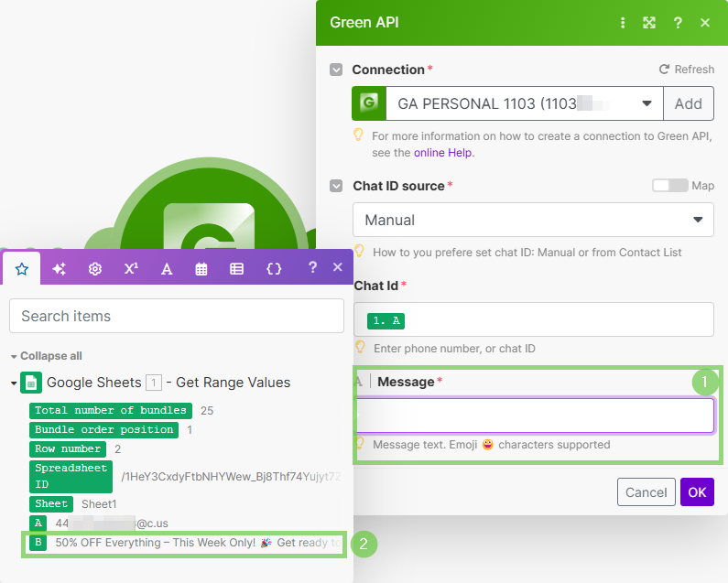Switch to the text functions A tab
Image resolution: width=728 pixels, height=583 pixels.
[167, 268]
